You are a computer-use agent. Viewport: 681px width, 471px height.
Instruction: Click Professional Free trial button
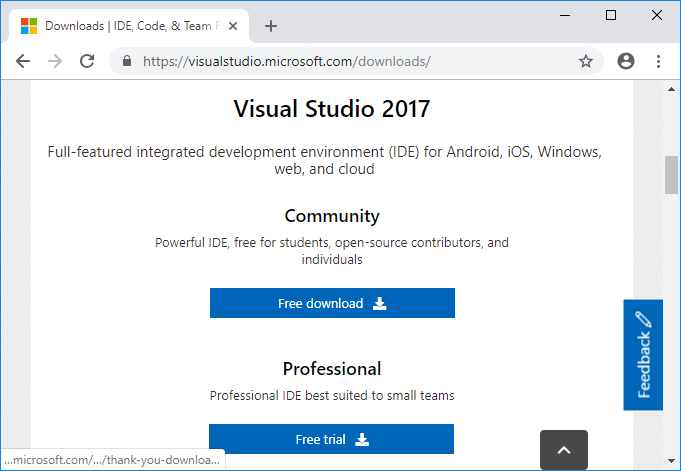click(331, 439)
